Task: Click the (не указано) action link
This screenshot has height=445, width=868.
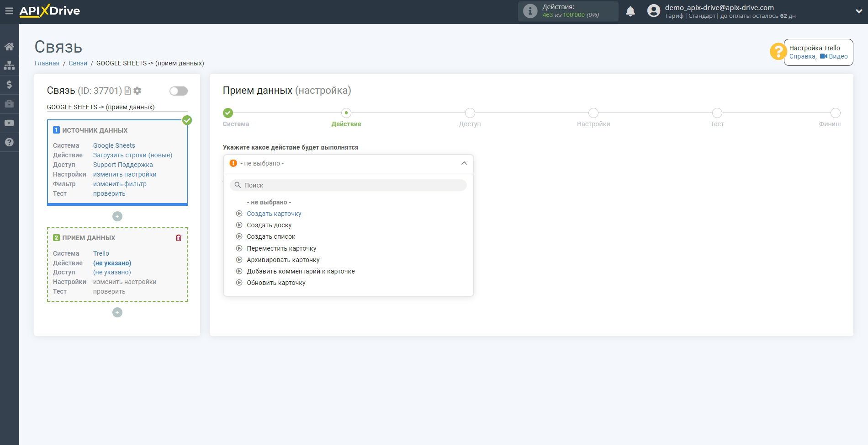Action: [x=112, y=263]
